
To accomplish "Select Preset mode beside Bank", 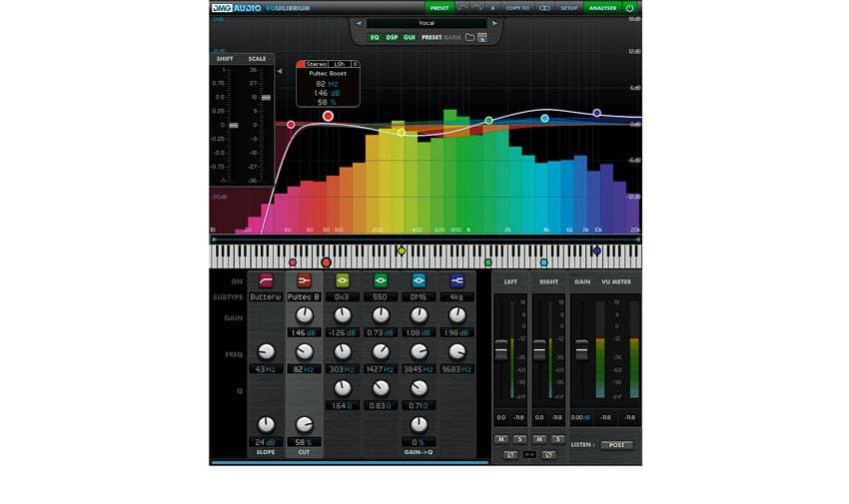I will click(431, 37).
